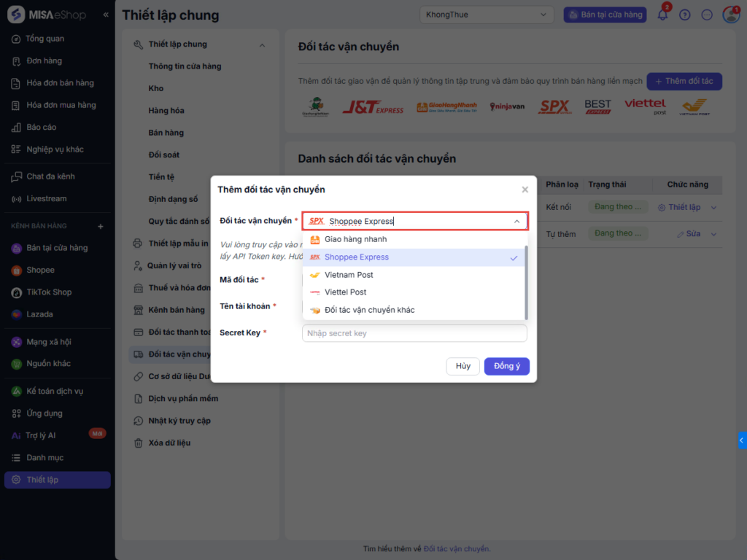The image size is (747, 560).
Task: Open Thông tin cửa hàng settings
Action: 185,66
